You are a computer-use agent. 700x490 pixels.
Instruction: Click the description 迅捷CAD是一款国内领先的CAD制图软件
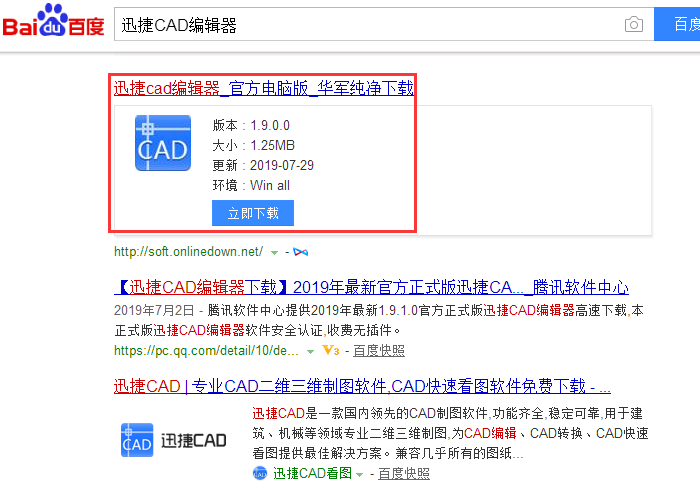[x=450, y=433]
